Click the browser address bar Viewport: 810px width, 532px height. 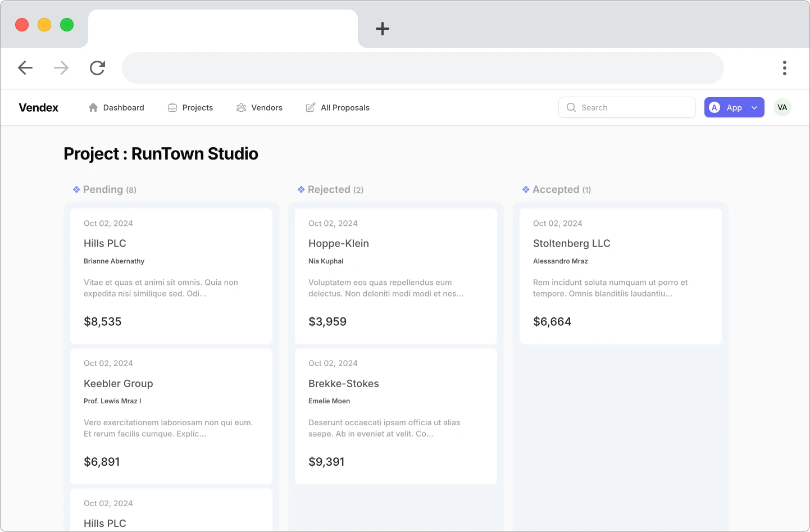pyautogui.click(x=422, y=68)
